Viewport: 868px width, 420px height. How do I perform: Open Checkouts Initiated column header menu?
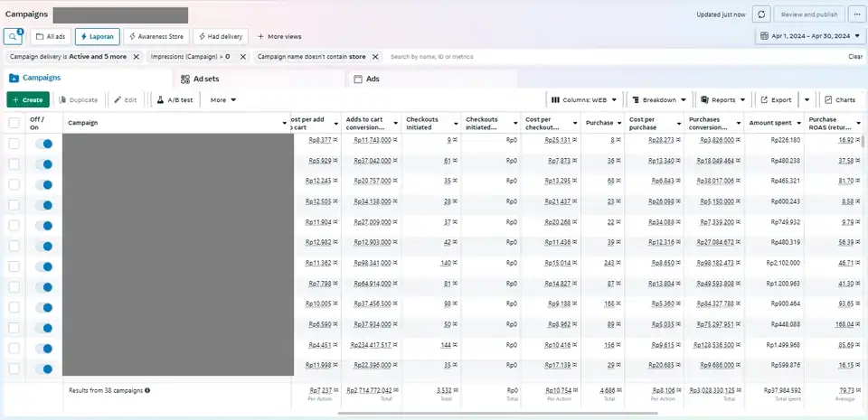tap(456, 123)
